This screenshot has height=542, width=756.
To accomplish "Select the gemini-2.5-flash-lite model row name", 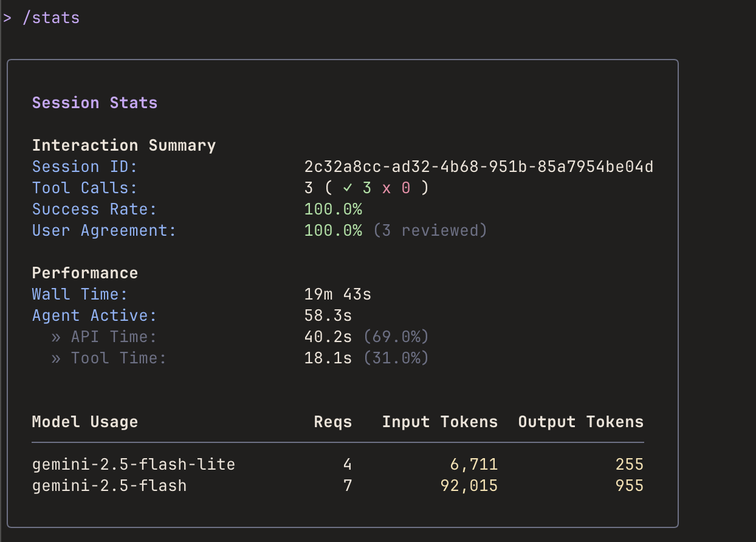I will (x=134, y=465).
